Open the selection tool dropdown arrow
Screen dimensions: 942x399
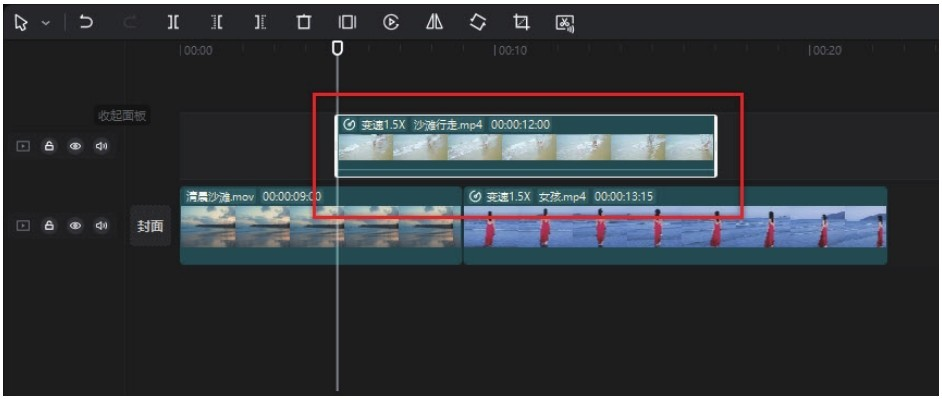[x=46, y=23]
